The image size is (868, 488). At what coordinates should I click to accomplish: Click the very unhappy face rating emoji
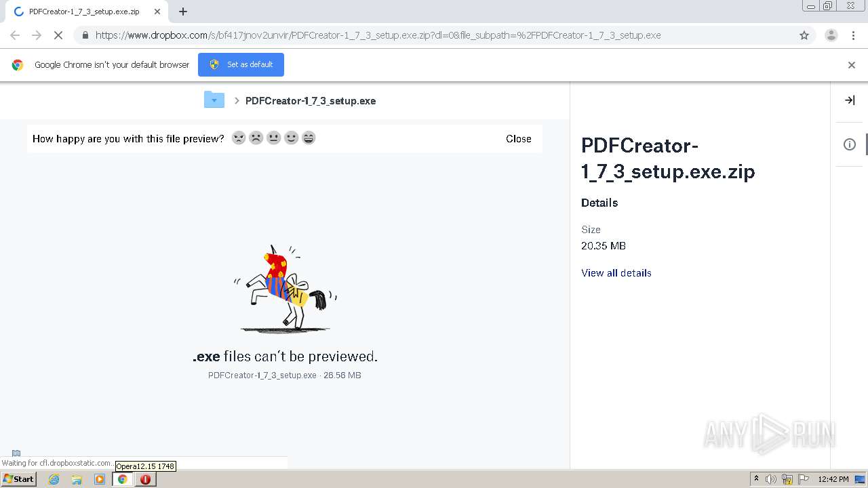pos(239,138)
